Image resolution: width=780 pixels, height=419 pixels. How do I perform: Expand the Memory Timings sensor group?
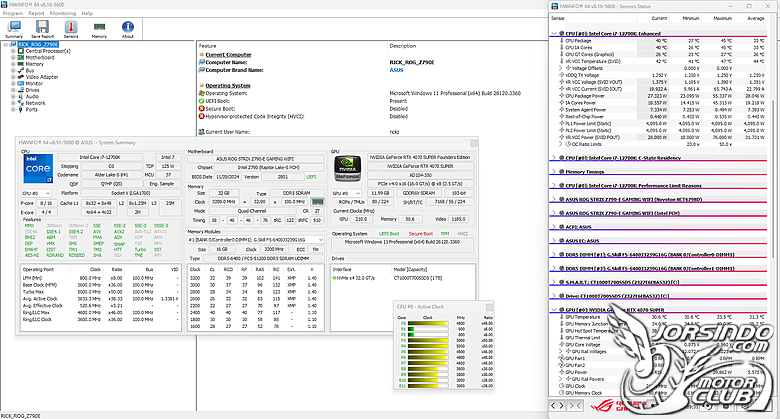click(554, 172)
